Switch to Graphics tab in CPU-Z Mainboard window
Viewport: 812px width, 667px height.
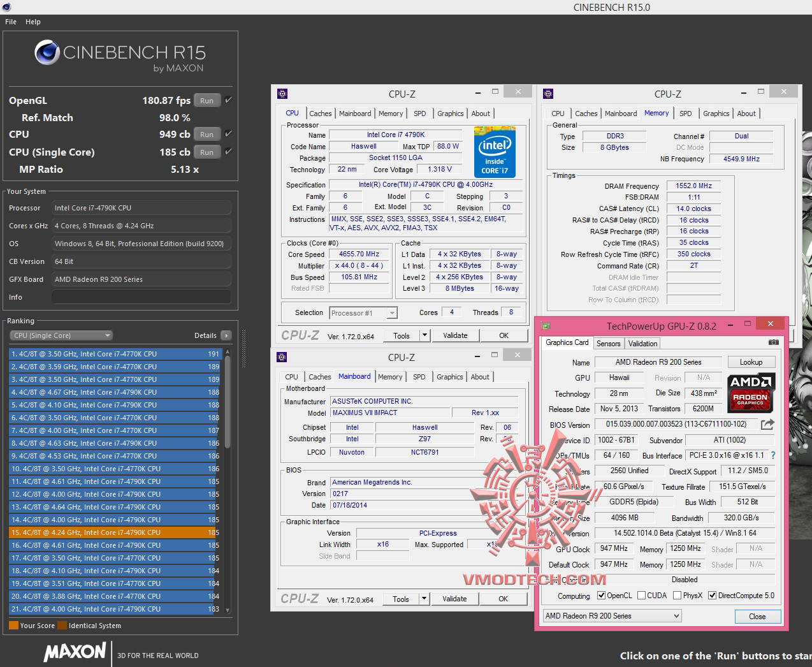coord(450,377)
